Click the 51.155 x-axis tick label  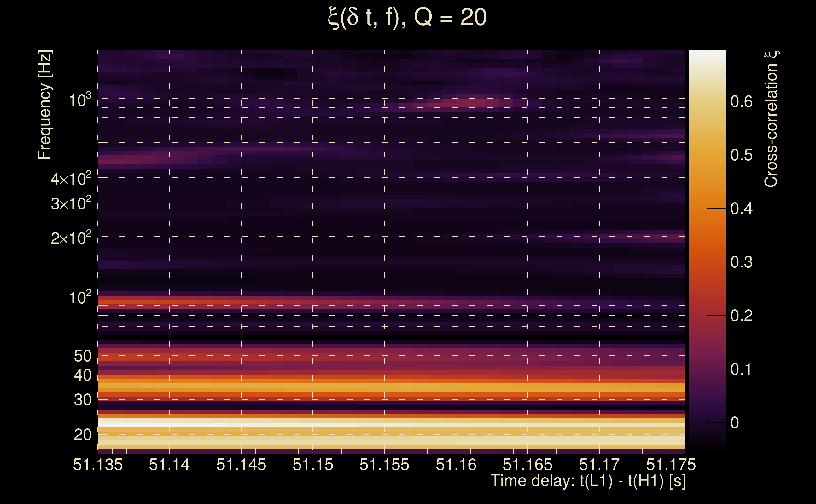[384, 465]
